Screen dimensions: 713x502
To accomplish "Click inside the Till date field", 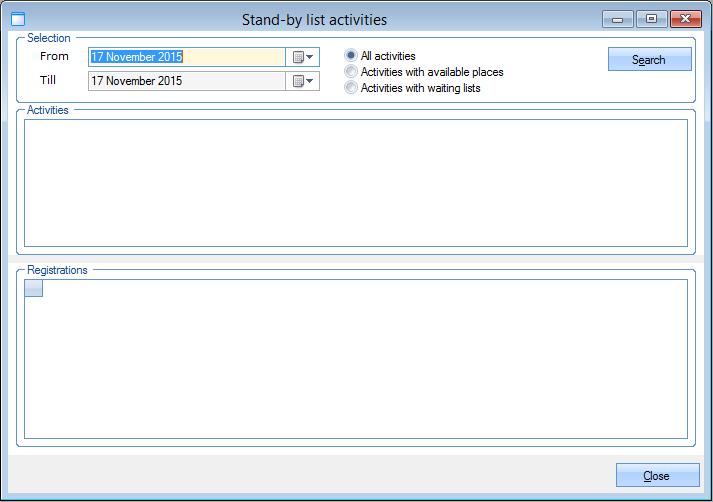I will pyautogui.click(x=187, y=81).
